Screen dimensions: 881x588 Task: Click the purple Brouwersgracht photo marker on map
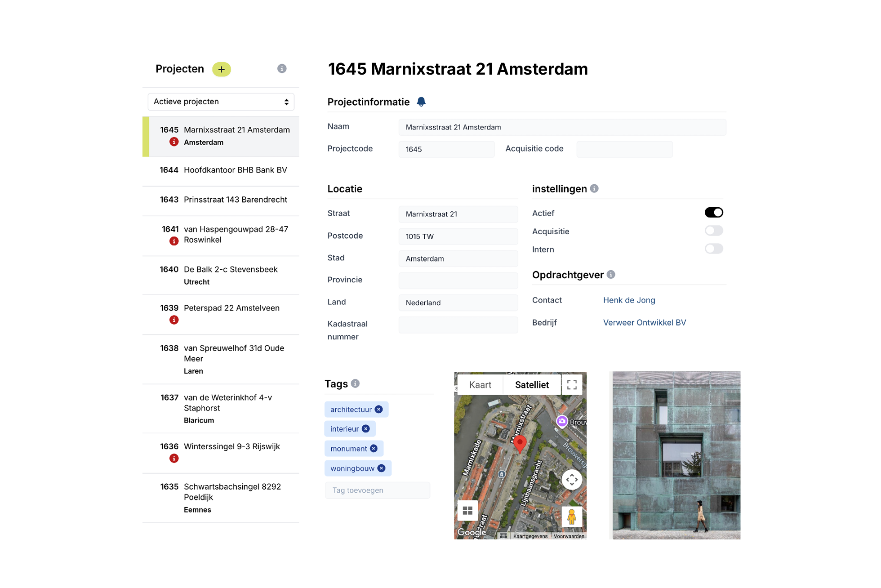coord(562,421)
